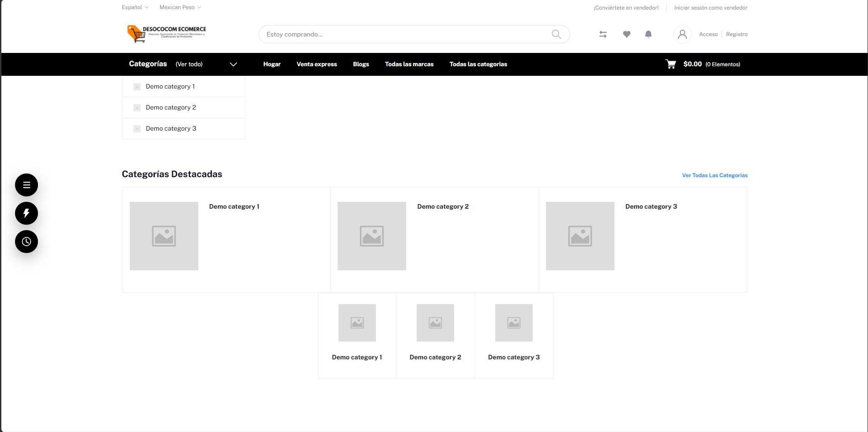Click the Demo category 3 label under the small tile
868x432 pixels.
pyautogui.click(x=514, y=357)
